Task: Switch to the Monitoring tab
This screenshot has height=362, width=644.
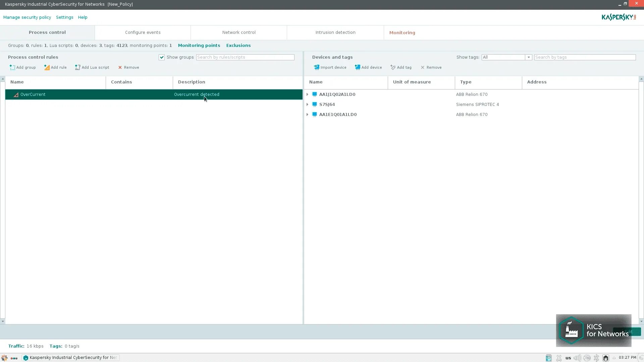Action: [402, 33]
